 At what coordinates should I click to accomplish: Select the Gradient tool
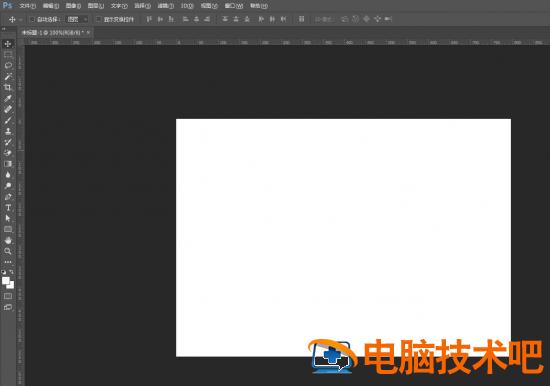point(8,164)
